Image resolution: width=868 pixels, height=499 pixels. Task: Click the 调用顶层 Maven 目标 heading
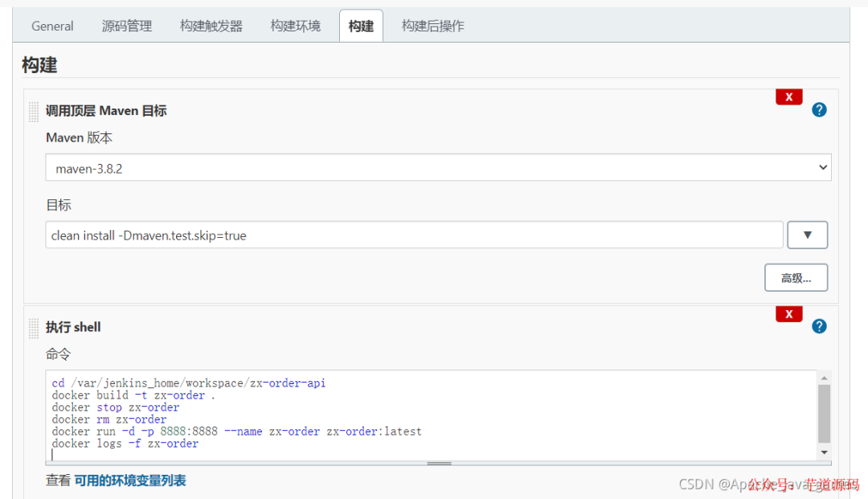tap(106, 111)
